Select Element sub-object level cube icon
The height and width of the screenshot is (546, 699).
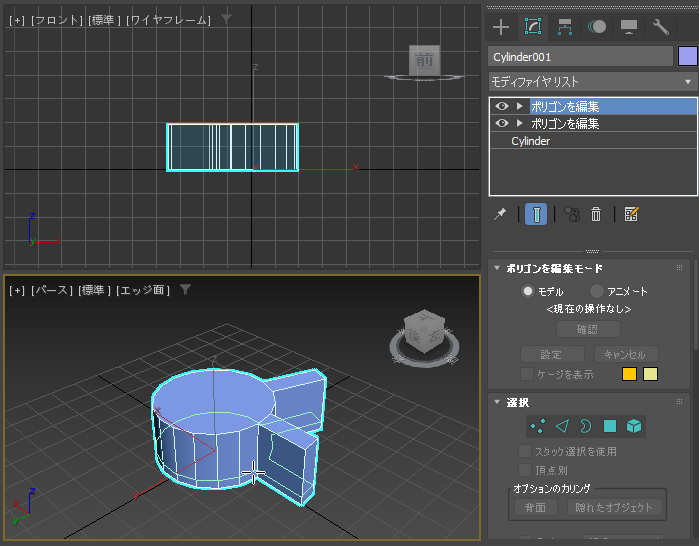tap(633, 427)
